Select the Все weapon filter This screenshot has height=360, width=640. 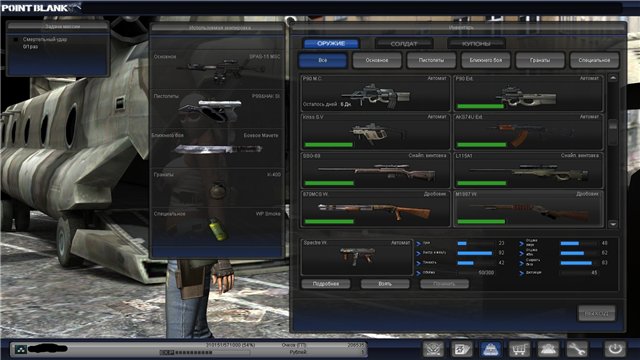point(322,60)
